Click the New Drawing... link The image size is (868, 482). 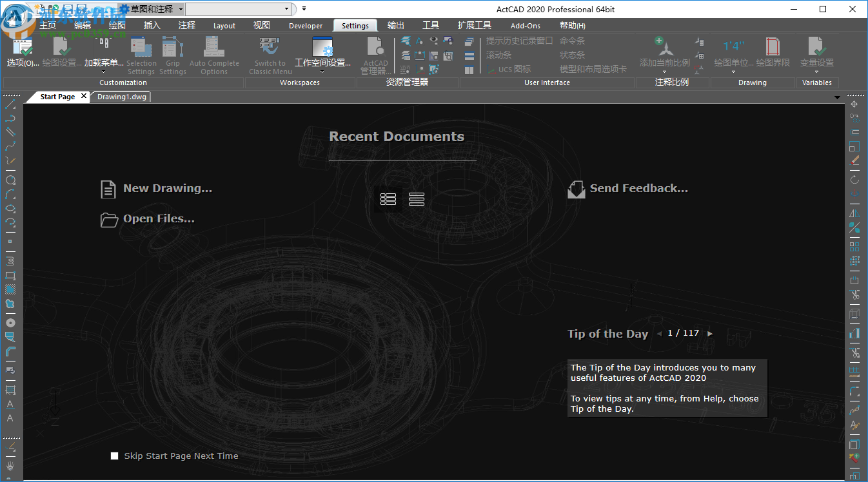tap(167, 189)
